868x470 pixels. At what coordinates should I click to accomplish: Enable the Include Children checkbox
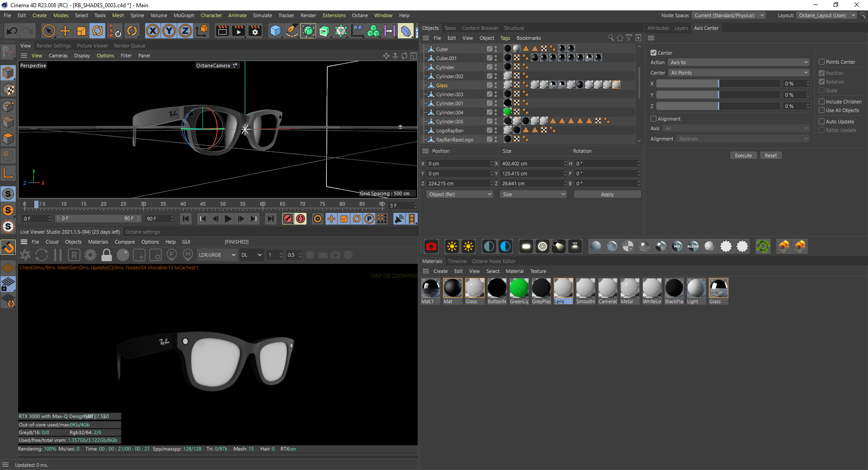(x=821, y=102)
